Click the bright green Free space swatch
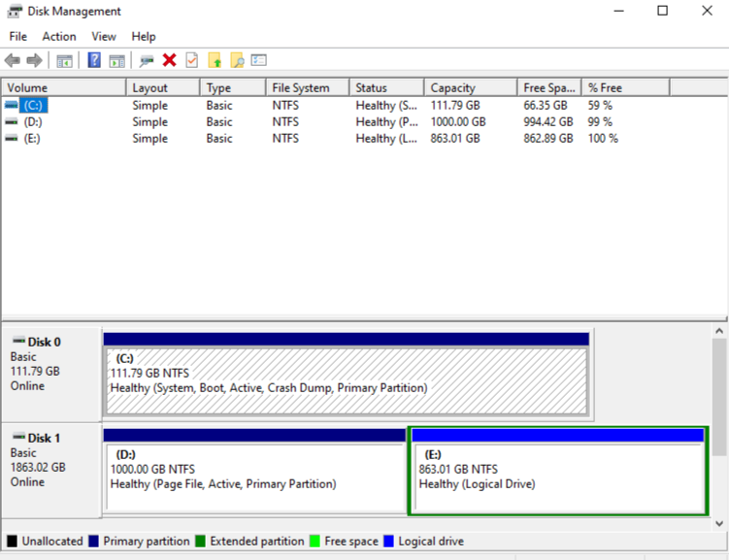This screenshot has width=729, height=560. (315, 541)
